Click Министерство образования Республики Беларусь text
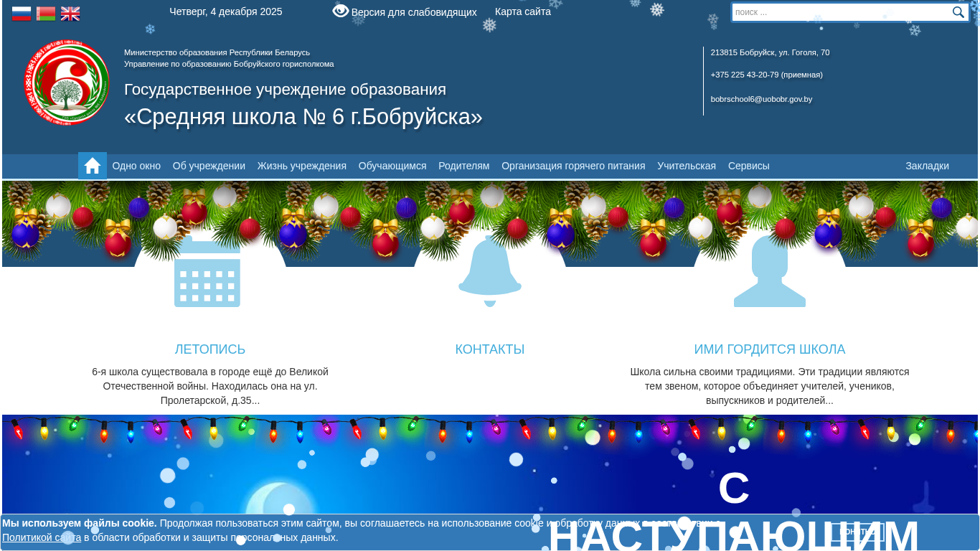This screenshot has width=980, height=551. pos(217,52)
